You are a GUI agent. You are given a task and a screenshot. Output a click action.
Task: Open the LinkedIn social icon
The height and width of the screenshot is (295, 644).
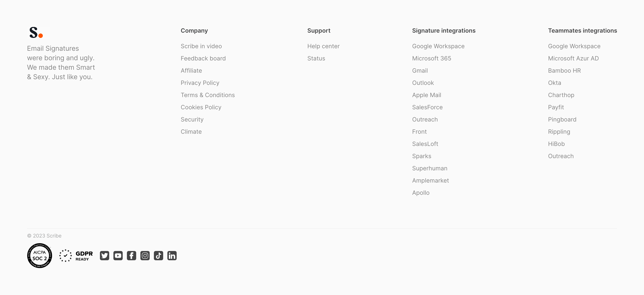tap(172, 256)
